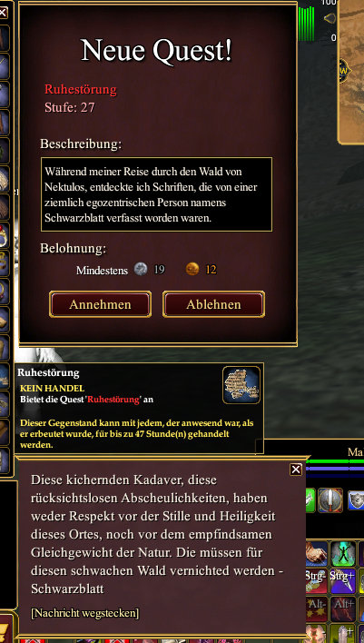Click the red gem ring inventory slot
The image size is (364, 643).
click(4, 235)
